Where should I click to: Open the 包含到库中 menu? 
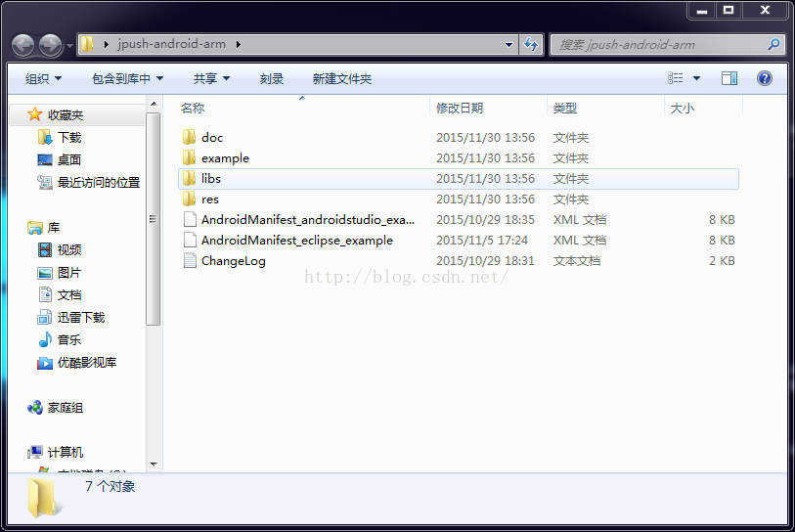point(127,78)
